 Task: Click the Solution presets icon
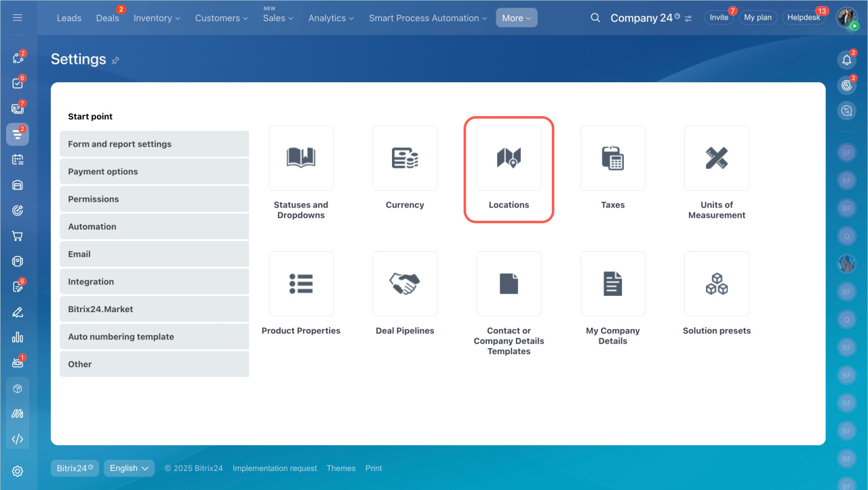tap(717, 284)
